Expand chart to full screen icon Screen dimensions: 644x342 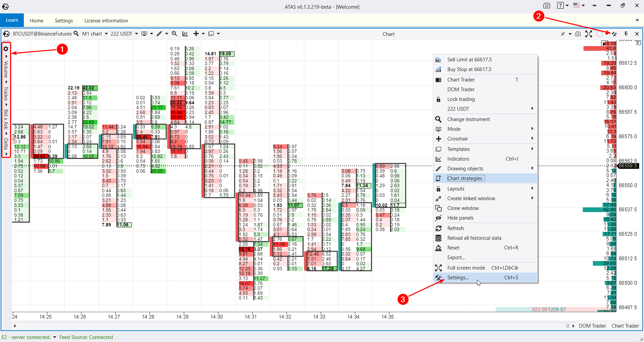(x=589, y=34)
